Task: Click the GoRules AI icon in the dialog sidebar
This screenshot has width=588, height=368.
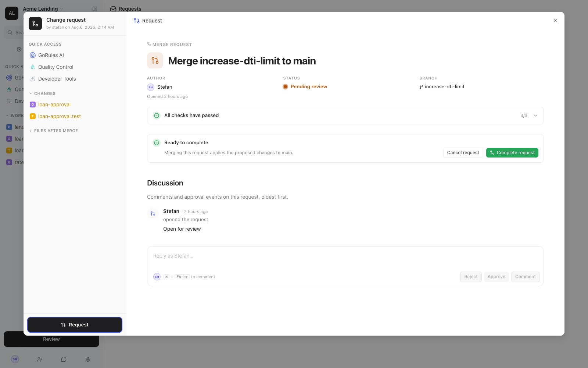Action: click(32, 55)
